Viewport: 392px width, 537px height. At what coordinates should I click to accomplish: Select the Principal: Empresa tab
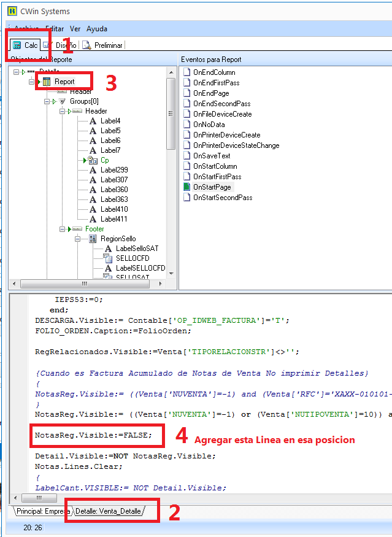tap(42, 511)
